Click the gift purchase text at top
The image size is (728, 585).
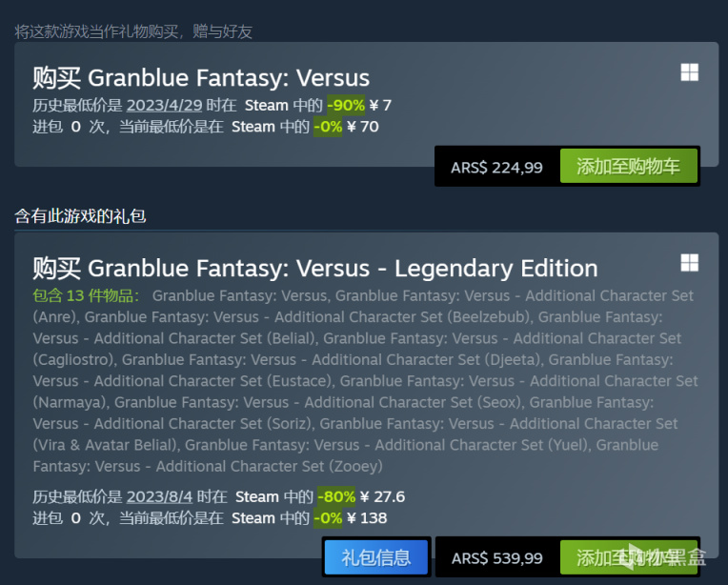pyautogui.click(x=133, y=31)
